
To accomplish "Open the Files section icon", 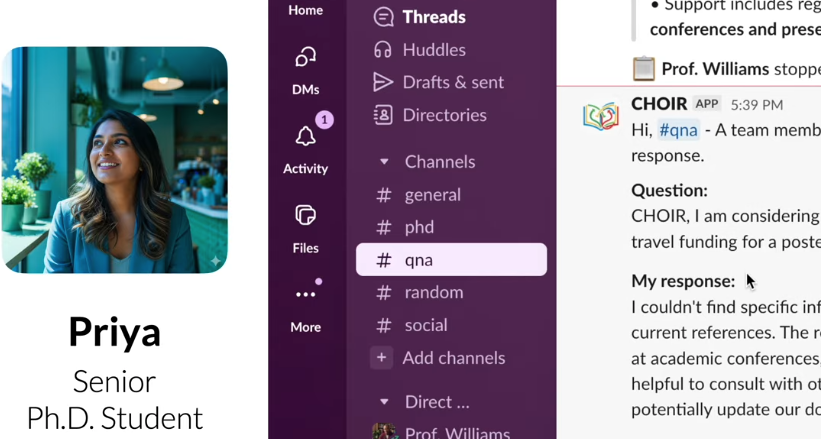I will click(306, 216).
